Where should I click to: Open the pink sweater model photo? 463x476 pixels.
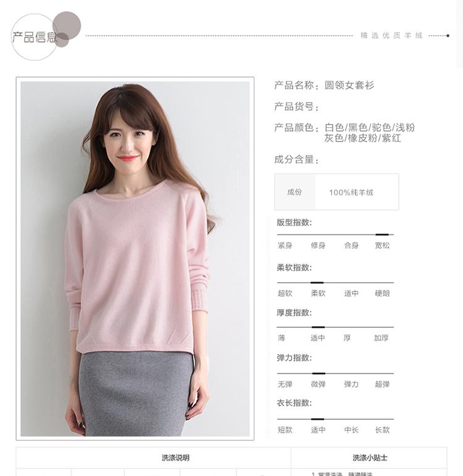pyautogui.click(x=135, y=259)
